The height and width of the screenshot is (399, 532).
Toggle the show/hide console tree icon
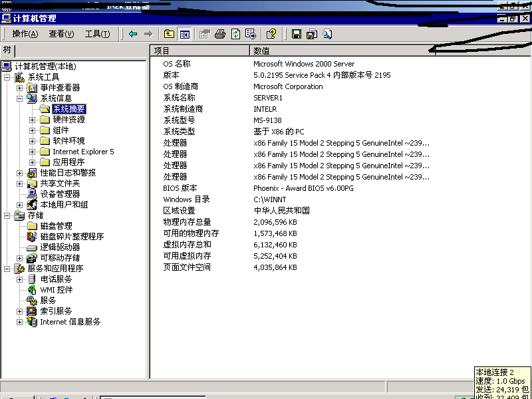click(185, 34)
